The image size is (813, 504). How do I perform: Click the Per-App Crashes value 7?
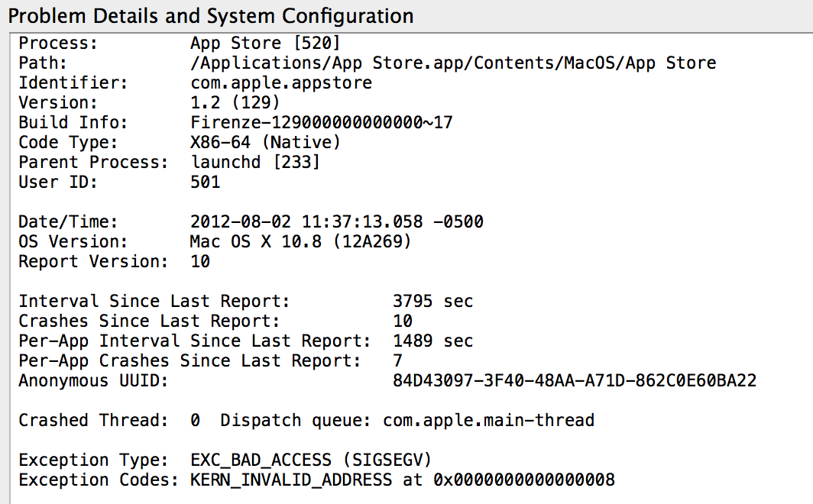pos(397,360)
